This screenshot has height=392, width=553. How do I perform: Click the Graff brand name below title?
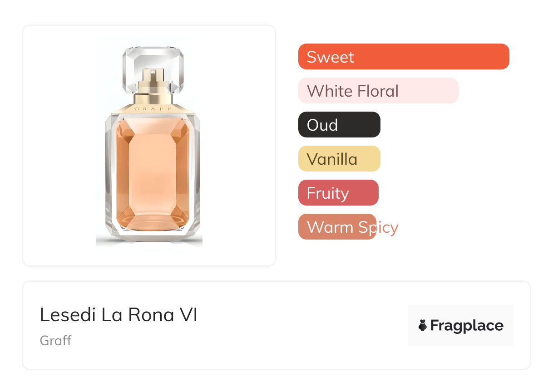[56, 341]
